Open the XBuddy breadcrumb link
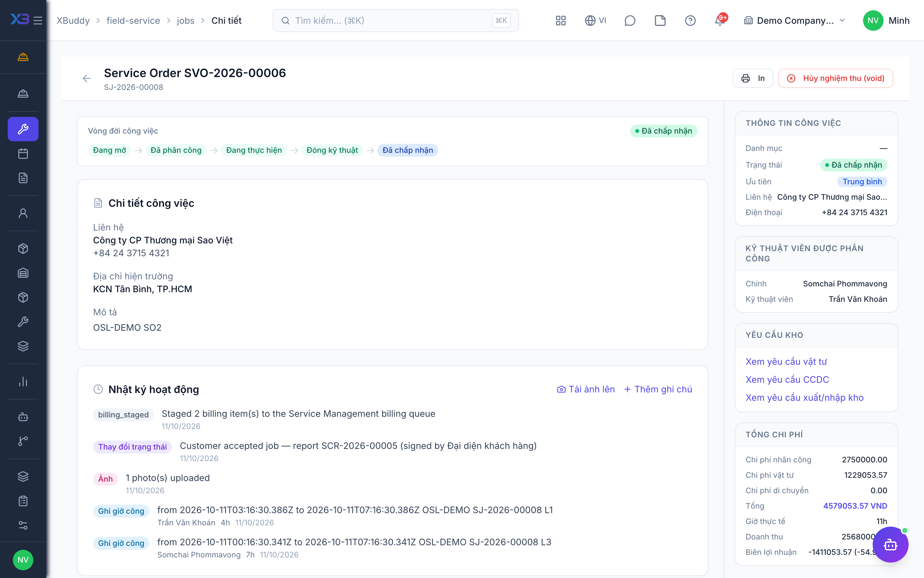Screen dimensions: 924x578 point(73,20)
